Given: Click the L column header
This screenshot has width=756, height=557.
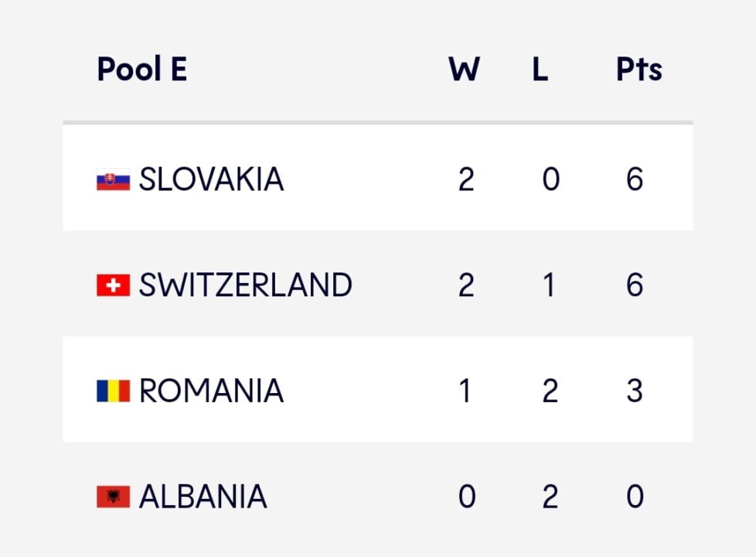Looking at the screenshot, I should tap(540, 70).
